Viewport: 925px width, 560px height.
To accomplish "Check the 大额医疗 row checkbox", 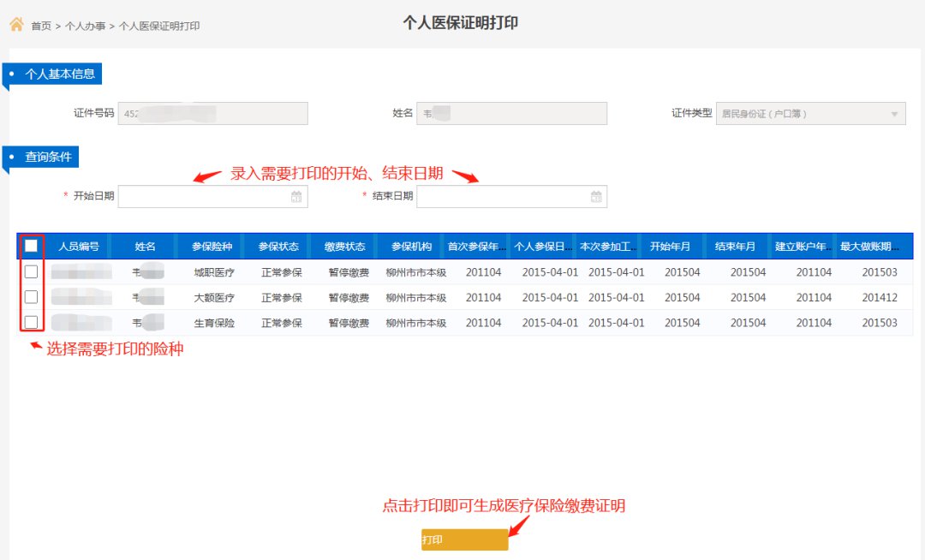I will pos(32,297).
